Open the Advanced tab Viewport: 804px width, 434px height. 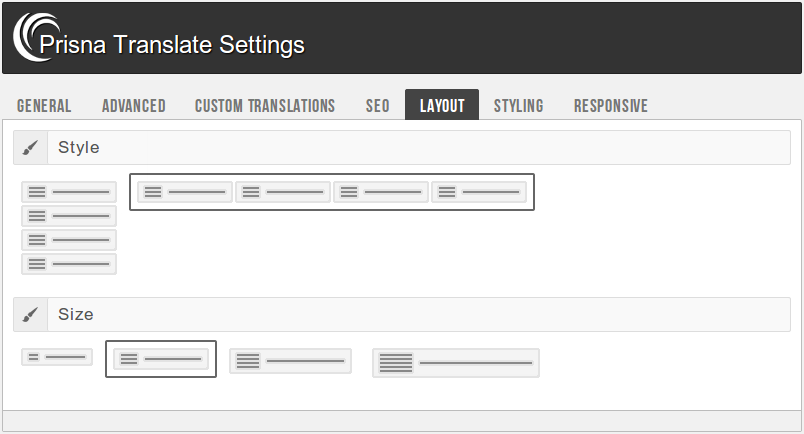tap(134, 106)
